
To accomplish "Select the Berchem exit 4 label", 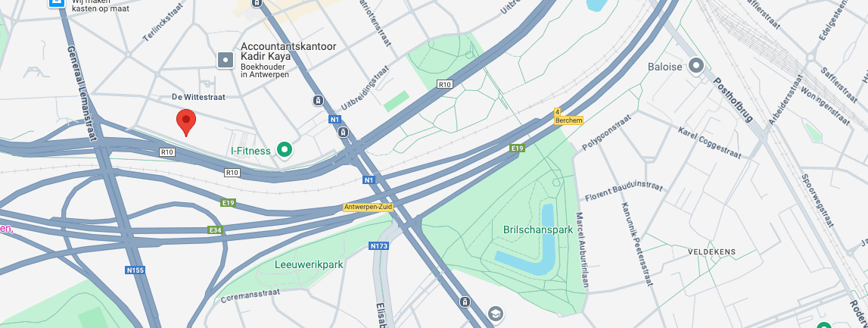I will coord(568,117).
